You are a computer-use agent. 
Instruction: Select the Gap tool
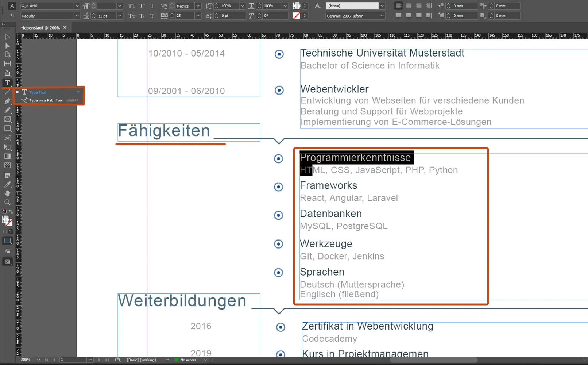tap(7, 64)
